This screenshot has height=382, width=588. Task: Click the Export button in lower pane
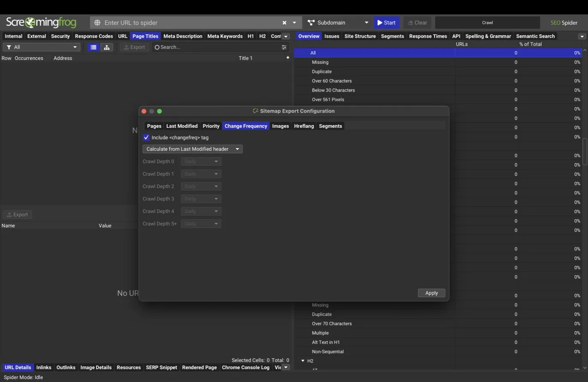(18, 215)
